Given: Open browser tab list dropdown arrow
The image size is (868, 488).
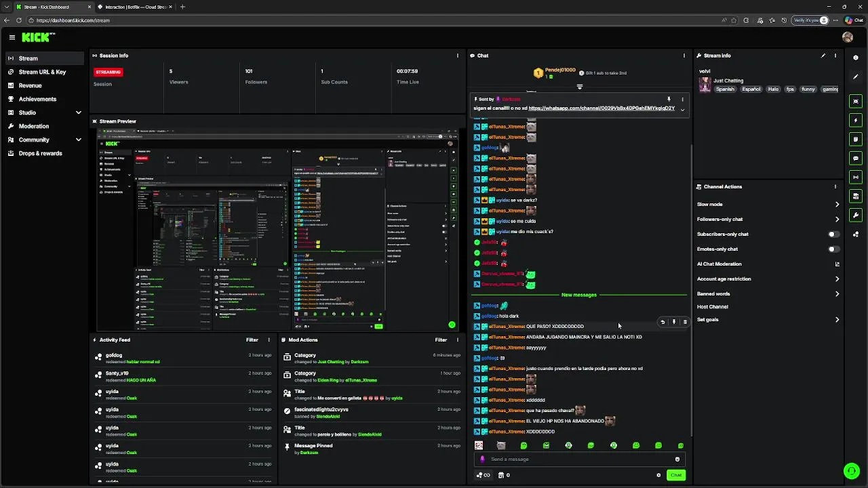Looking at the screenshot, I should [8, 7].
